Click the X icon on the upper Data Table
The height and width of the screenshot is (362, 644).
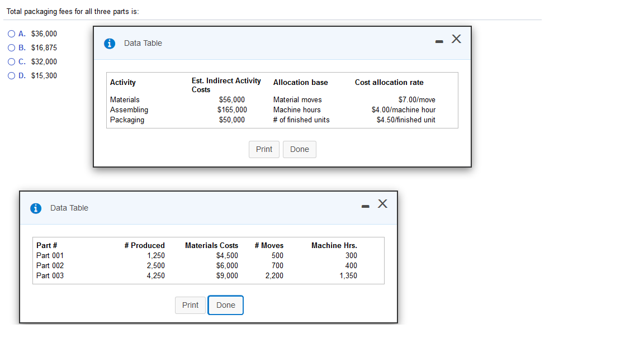point(456,39)
